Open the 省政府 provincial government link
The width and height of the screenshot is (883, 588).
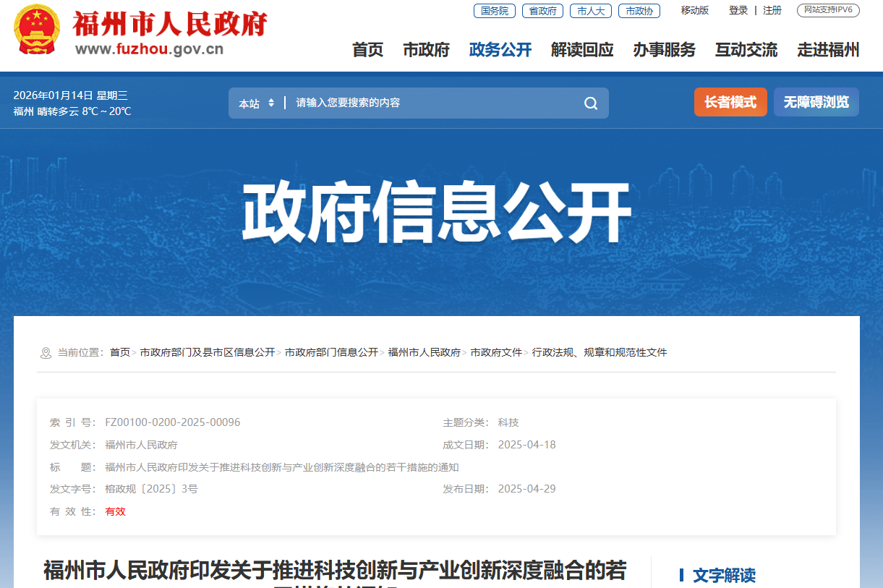(542, 11)
